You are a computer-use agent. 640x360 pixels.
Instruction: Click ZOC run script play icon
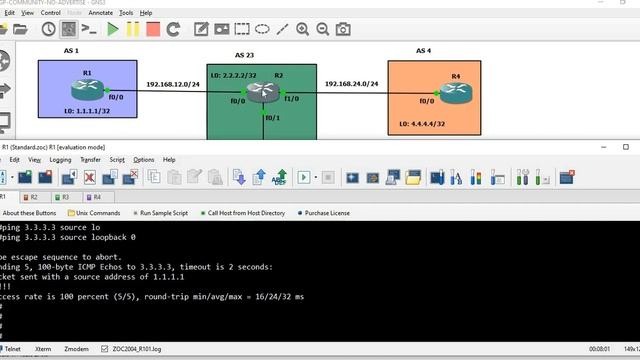pos(304,178)
